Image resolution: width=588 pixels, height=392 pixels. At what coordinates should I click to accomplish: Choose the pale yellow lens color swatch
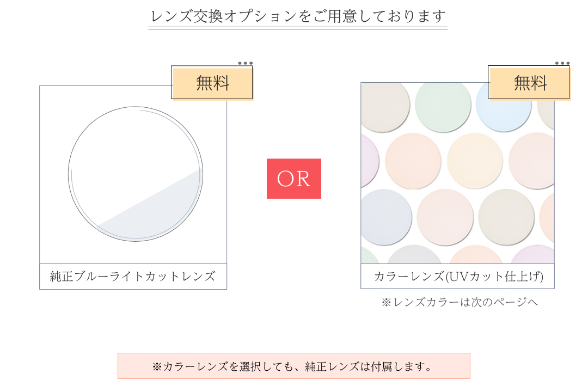[x=475, y=161]
